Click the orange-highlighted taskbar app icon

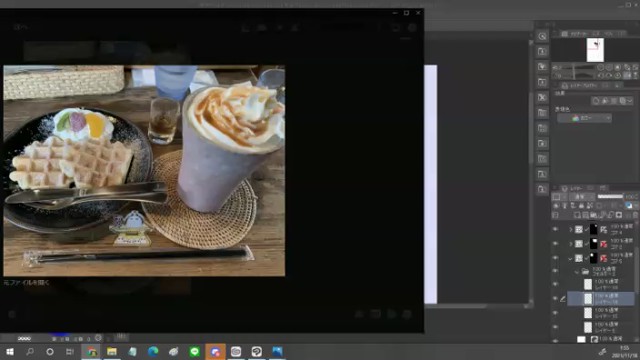[215, 351]
